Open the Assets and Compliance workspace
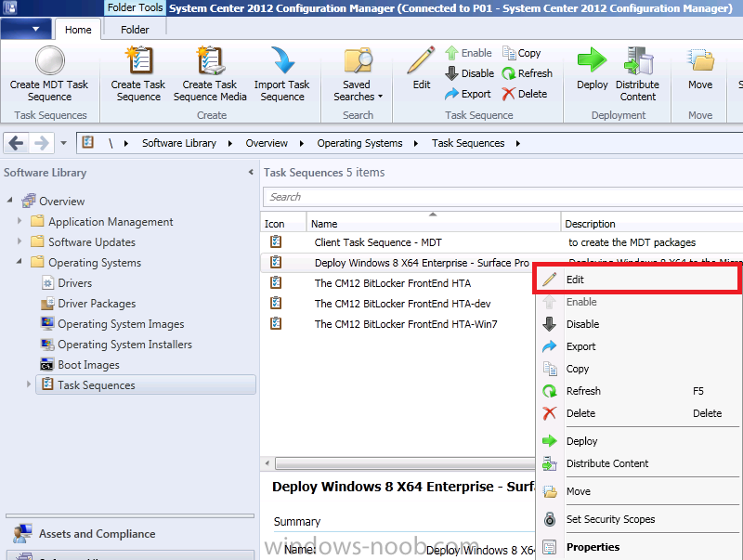The image size is (743, 560). pyautogui.click(x=130, y=534)
